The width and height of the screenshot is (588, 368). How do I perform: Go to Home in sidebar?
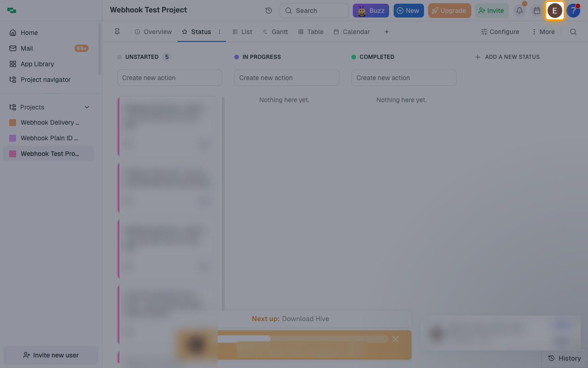point(49,33)
